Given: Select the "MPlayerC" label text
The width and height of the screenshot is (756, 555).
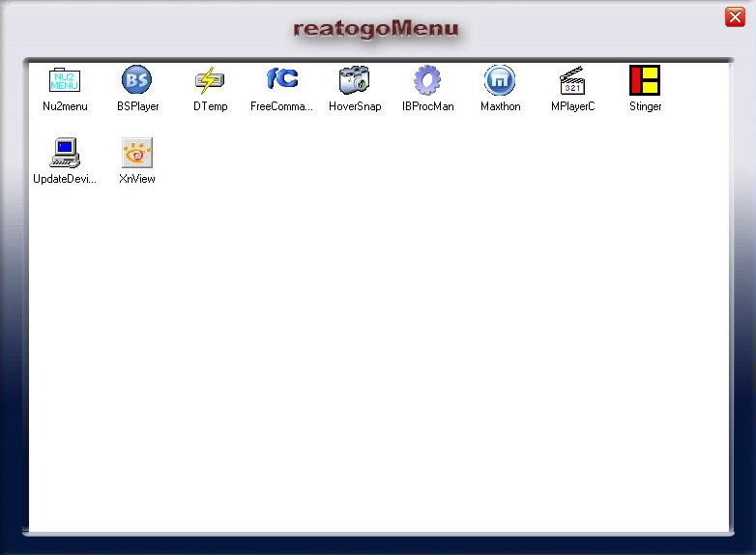Looking at the screenshot, I should 572,106.
